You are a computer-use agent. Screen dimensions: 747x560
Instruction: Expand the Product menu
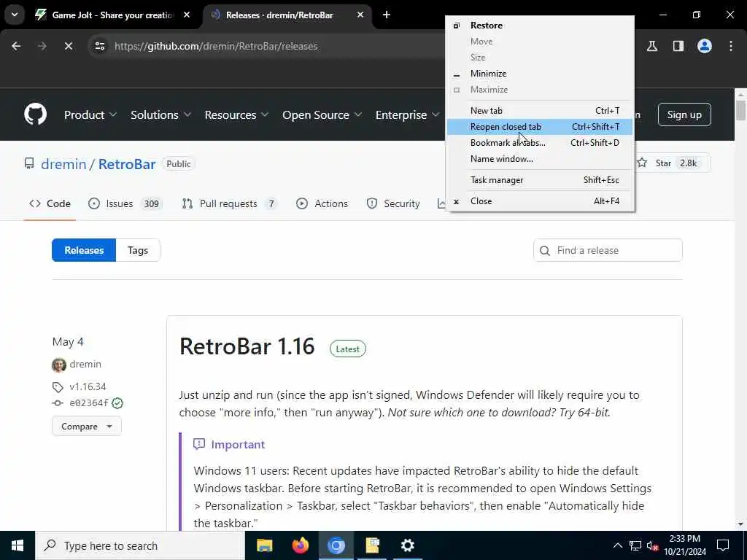90,114
